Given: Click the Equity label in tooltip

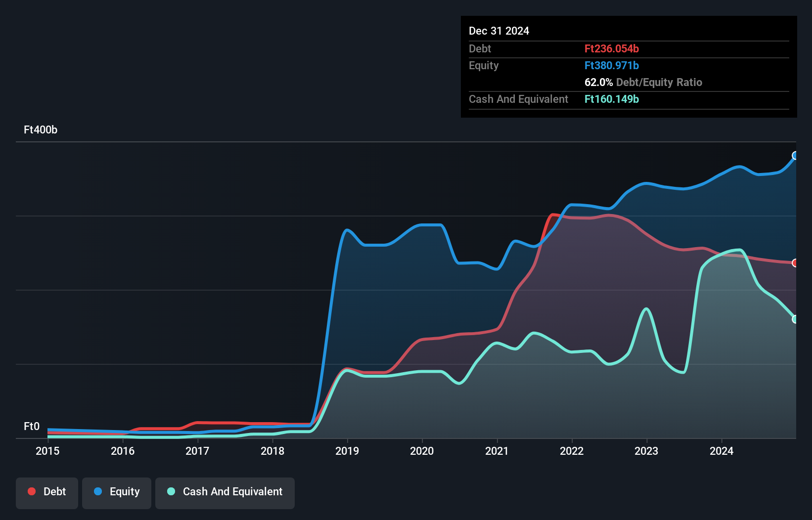Looking at the screenshot, I should point(484,66).
